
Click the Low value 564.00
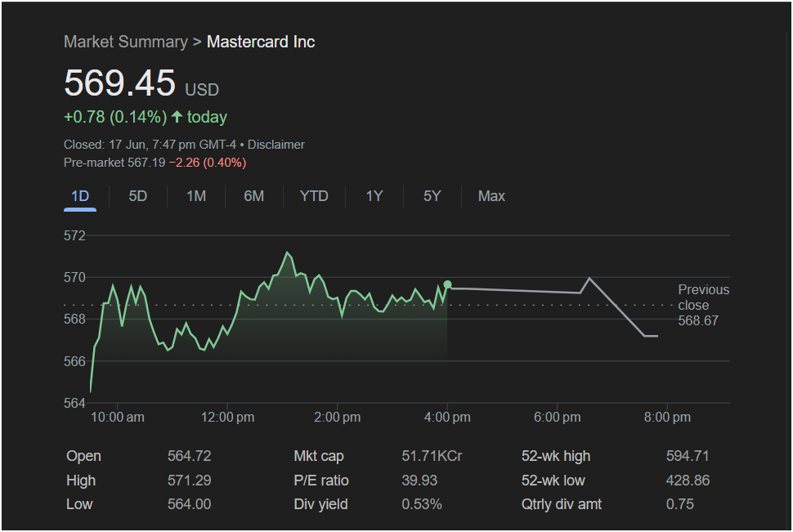point(189,504)
